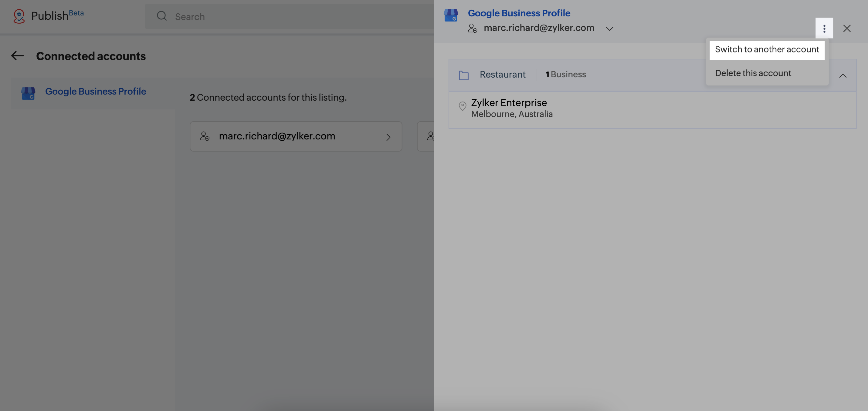Click the location pin beside Zylker Enterprise

point(462,106)
